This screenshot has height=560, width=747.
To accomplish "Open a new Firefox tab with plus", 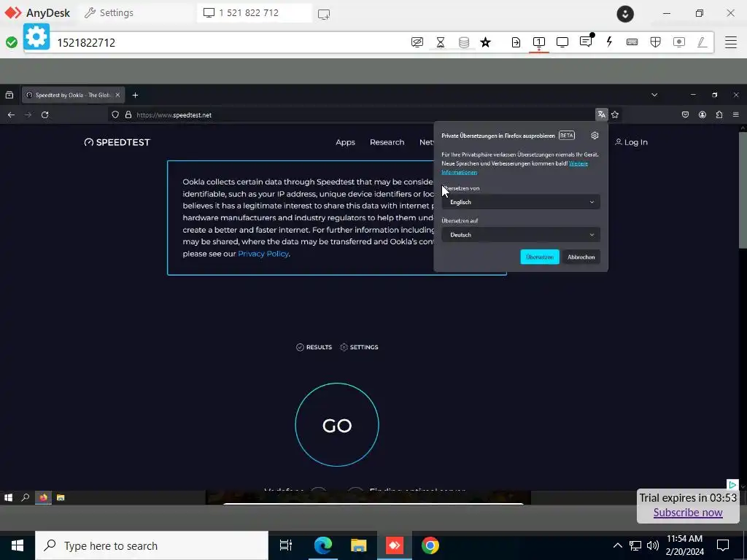I will 135,96.
